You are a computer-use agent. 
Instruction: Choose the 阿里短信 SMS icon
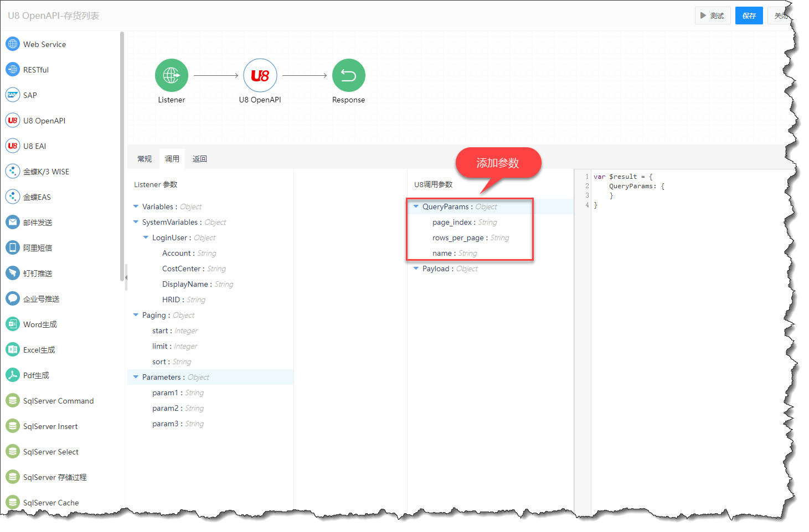(13, 247)
